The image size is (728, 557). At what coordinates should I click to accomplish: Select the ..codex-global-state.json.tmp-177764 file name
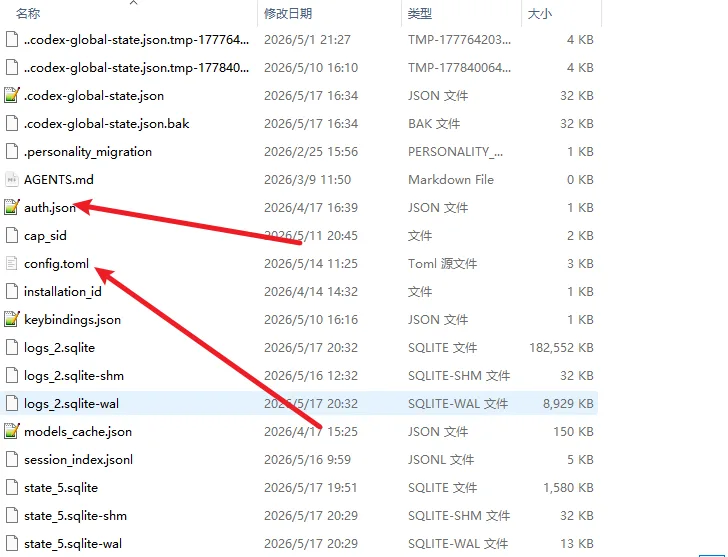136,40
